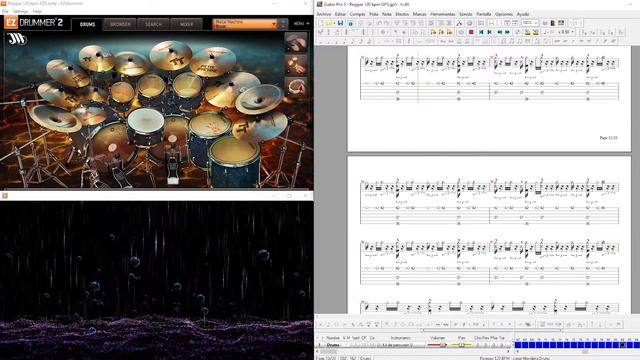This screenshot has height=360, width=640.
Task: Click the EZ Drummer 2 logo
Action: point(34,23)
